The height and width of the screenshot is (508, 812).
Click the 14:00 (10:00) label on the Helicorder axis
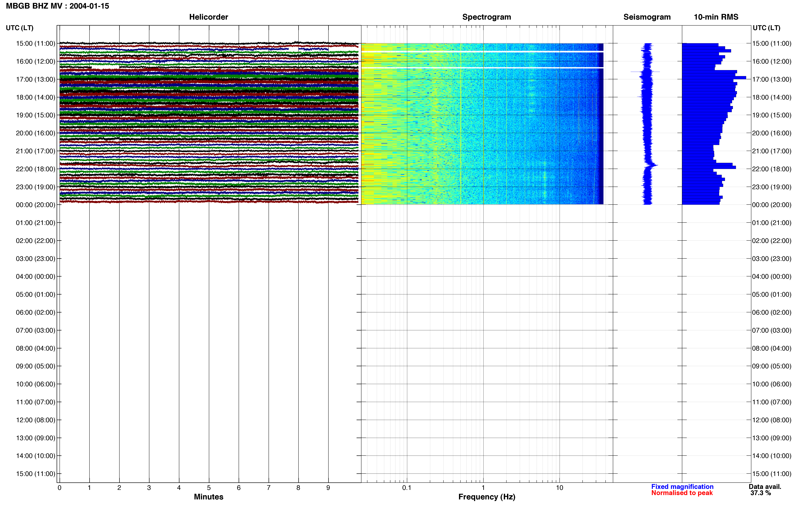[x=35, y=456]
